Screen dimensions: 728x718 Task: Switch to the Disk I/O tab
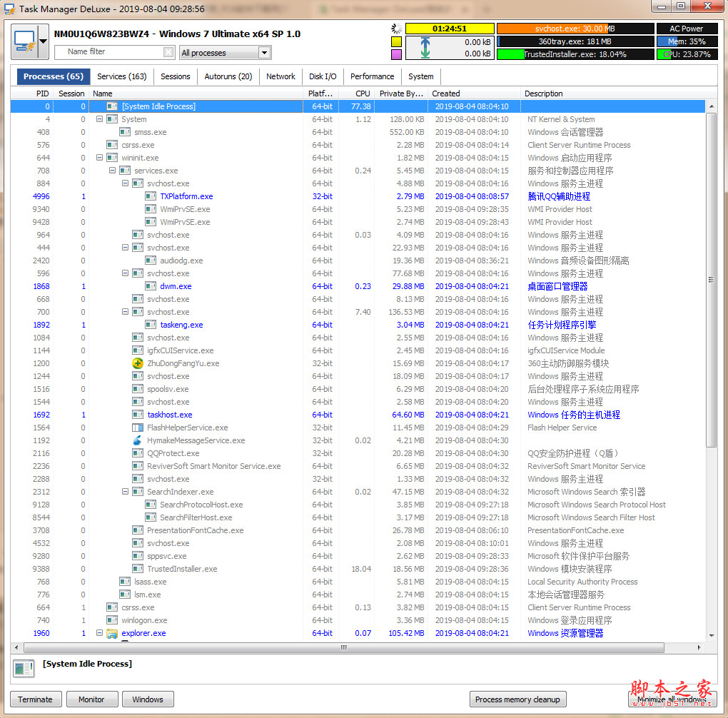click(323, 76)
